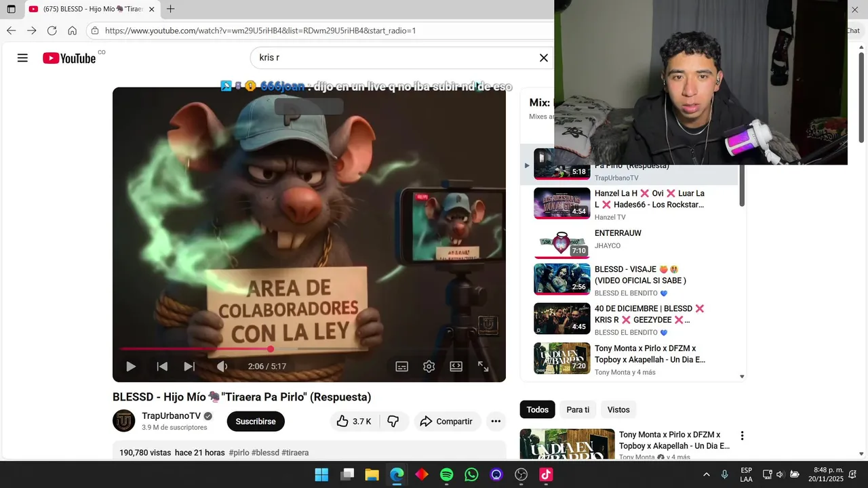
Task: Toggle subtitles on the player
Action: [x=401, y=367]
